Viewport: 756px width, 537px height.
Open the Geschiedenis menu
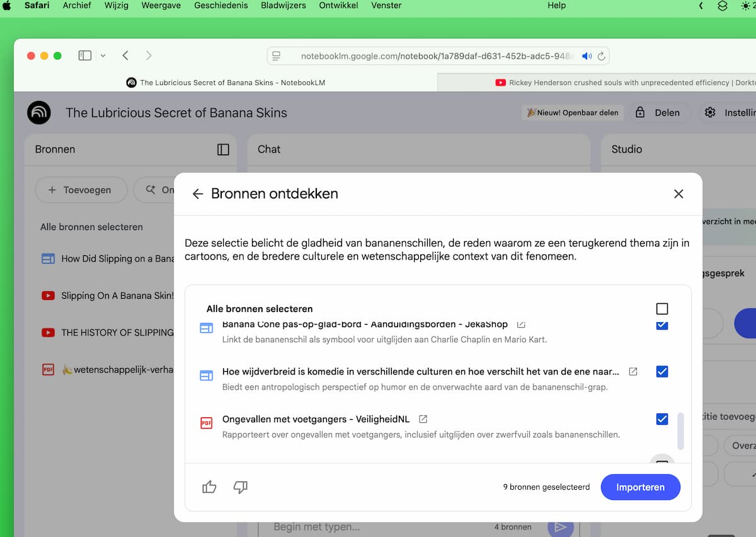220,6
